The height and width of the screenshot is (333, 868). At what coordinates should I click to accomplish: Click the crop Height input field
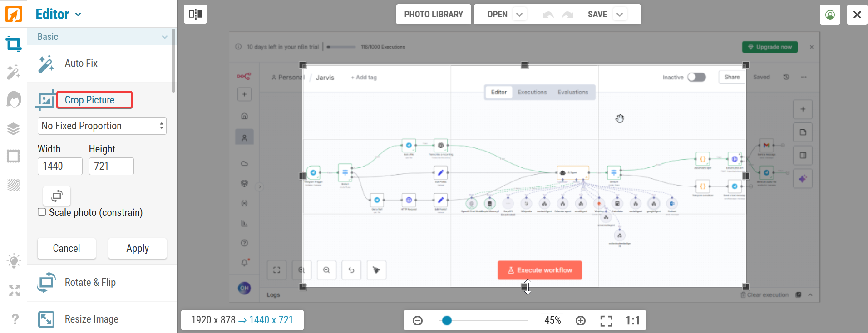(x=111, y=166)
